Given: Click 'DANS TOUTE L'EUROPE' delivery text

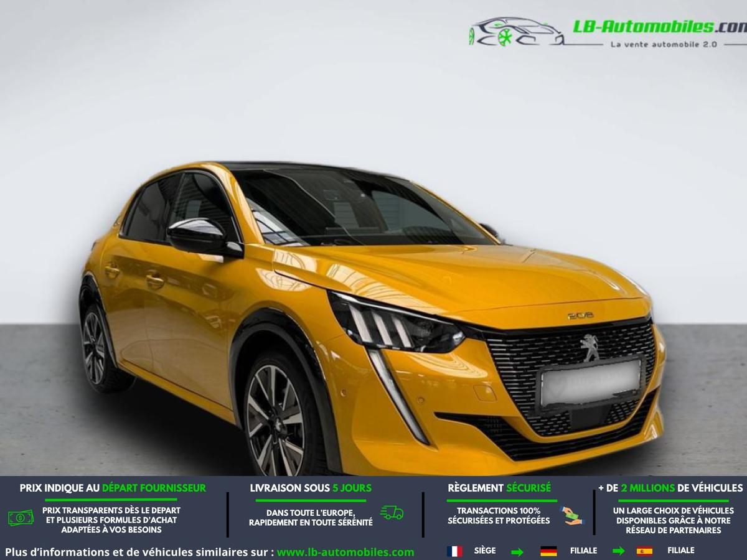Looking at the screenshot, I should coord(311,513).
